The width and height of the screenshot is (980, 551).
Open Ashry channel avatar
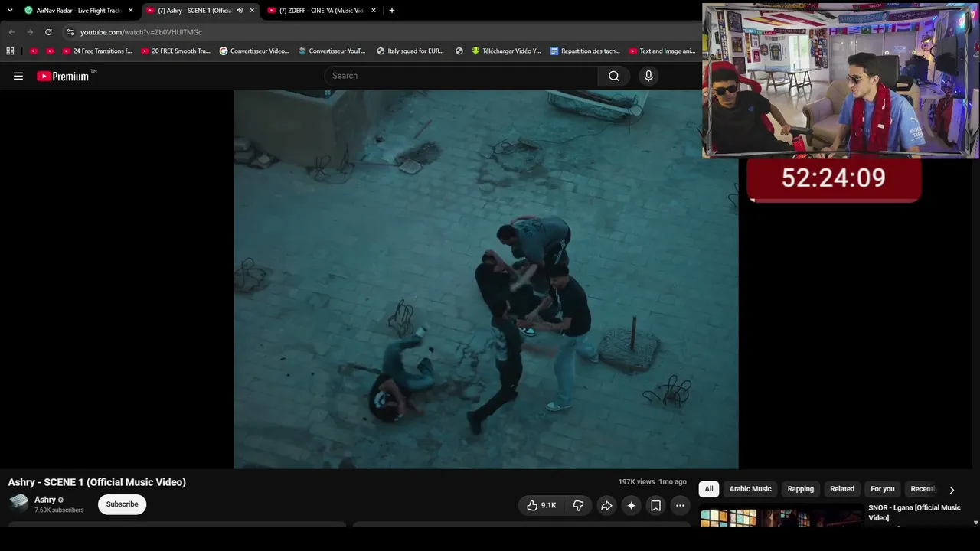coord(18,503)
